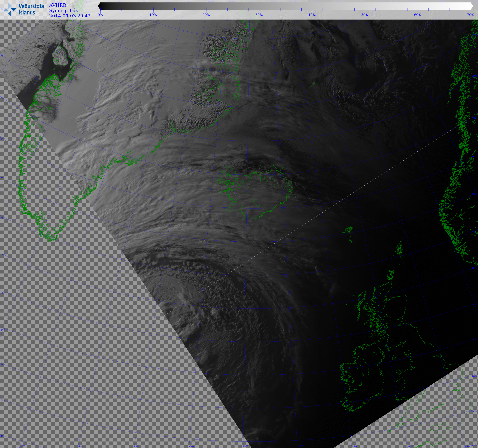Click the 30W longitude label at bottom
The height and width of the screenshot is (448, 478).
pyautogui.click(x=137, y=446)
